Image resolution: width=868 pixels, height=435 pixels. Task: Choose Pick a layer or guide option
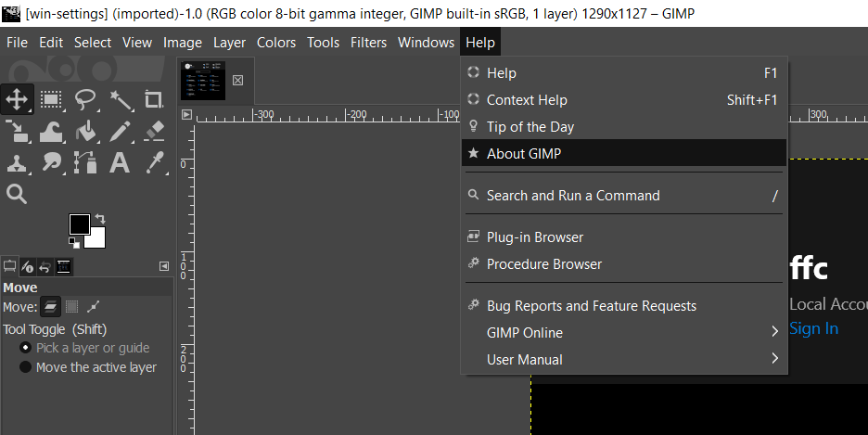(x=84, y=348)
